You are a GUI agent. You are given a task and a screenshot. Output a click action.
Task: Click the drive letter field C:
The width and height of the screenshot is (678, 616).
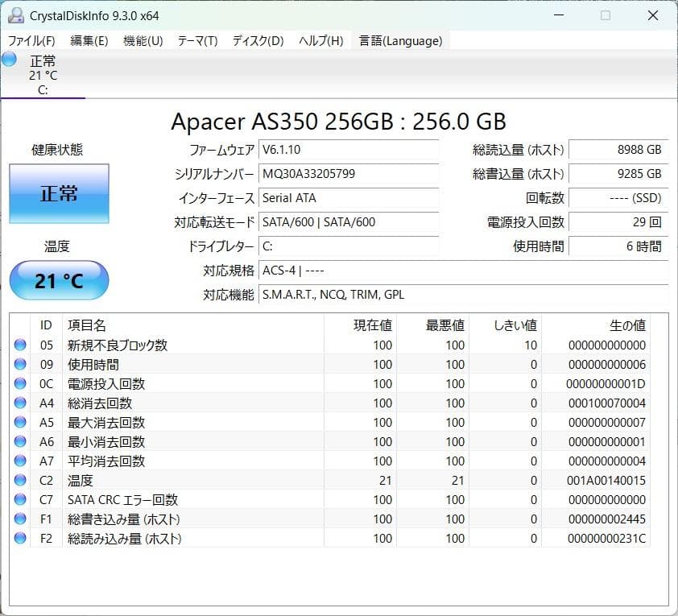tap(349, 246)
